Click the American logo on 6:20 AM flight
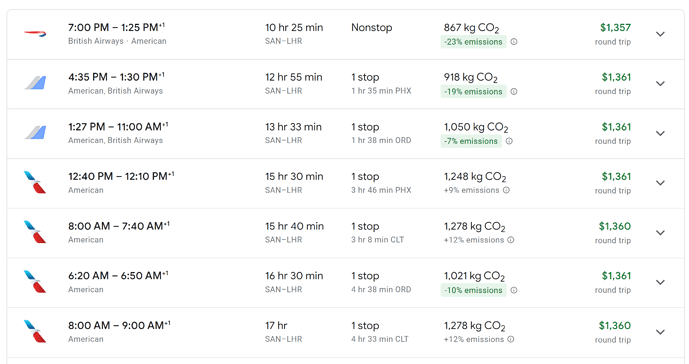The width and height of the screenshot is (689, 364). [35, 282]
